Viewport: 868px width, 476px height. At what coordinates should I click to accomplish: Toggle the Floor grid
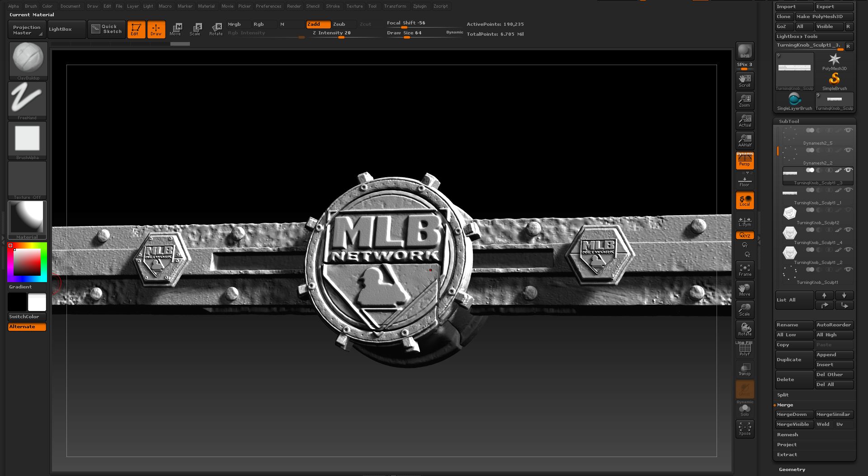[x=745, y=180]
